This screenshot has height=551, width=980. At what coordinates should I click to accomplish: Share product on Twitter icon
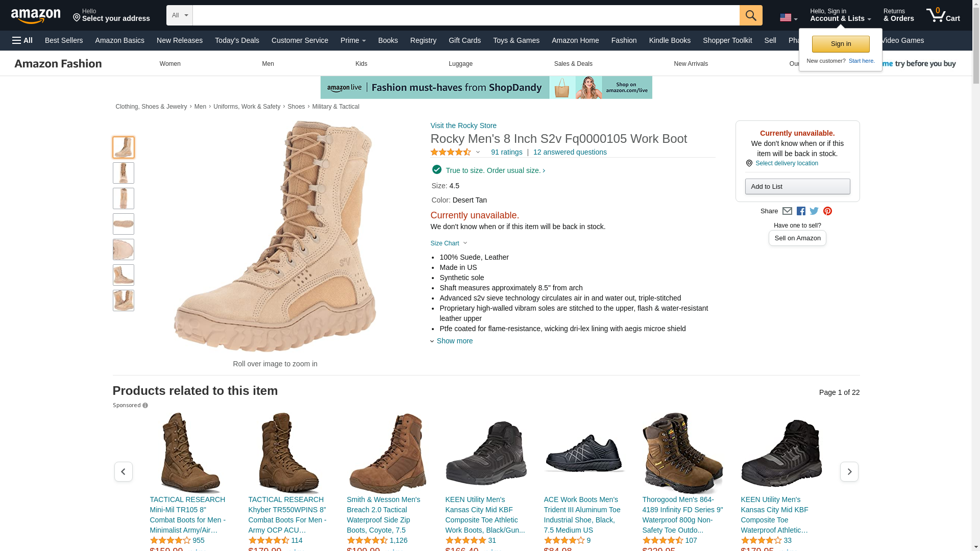point(814,211)
